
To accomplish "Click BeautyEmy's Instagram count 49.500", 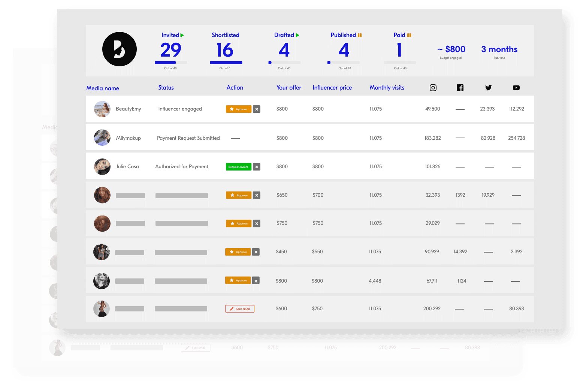I will click(x=433, y=109).
